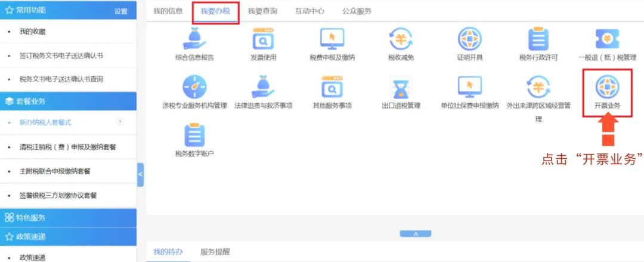This screenshot has height=262, width=644.
Task: Click the 开票业务 globe icon
Action: [608, 87]
